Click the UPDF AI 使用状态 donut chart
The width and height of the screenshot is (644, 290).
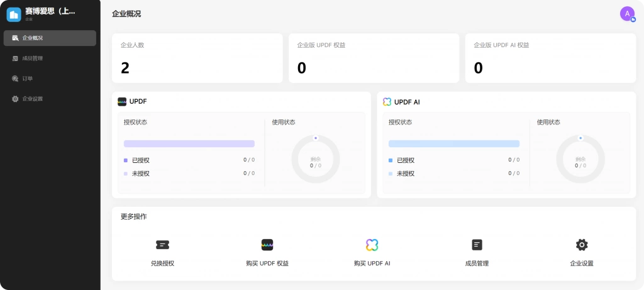[580, 159]
